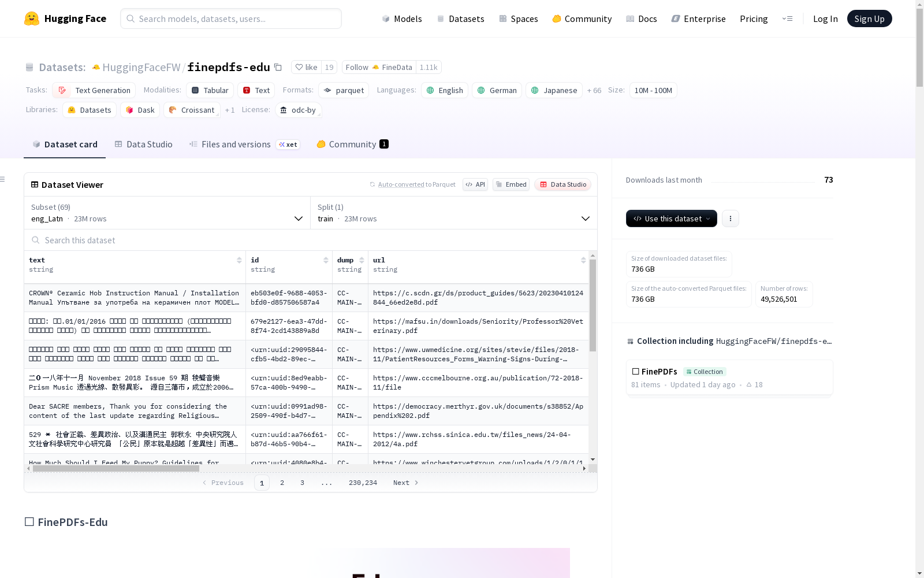Click the odc-by license tag
This screenshot has height=578, width=924.
click(x=299, y=110)
